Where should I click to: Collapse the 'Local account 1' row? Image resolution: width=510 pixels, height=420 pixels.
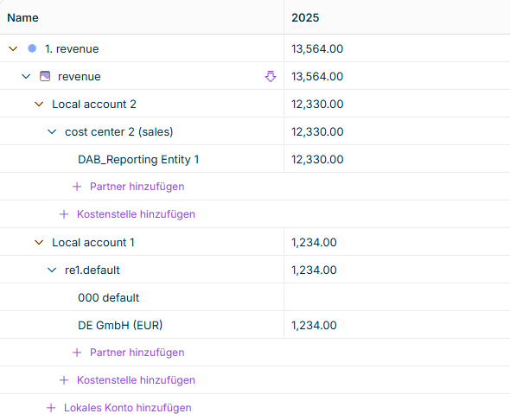[39, 242]
